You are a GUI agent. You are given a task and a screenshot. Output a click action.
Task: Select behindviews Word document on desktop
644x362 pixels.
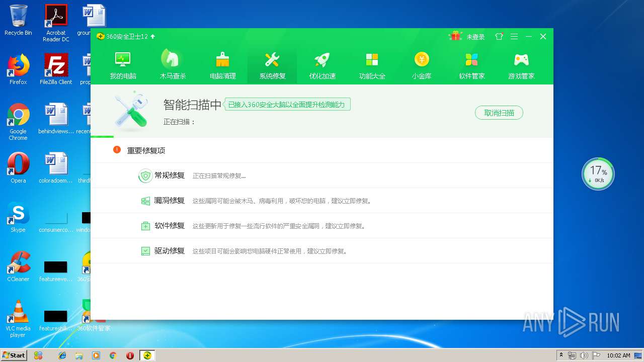[56, 119]
